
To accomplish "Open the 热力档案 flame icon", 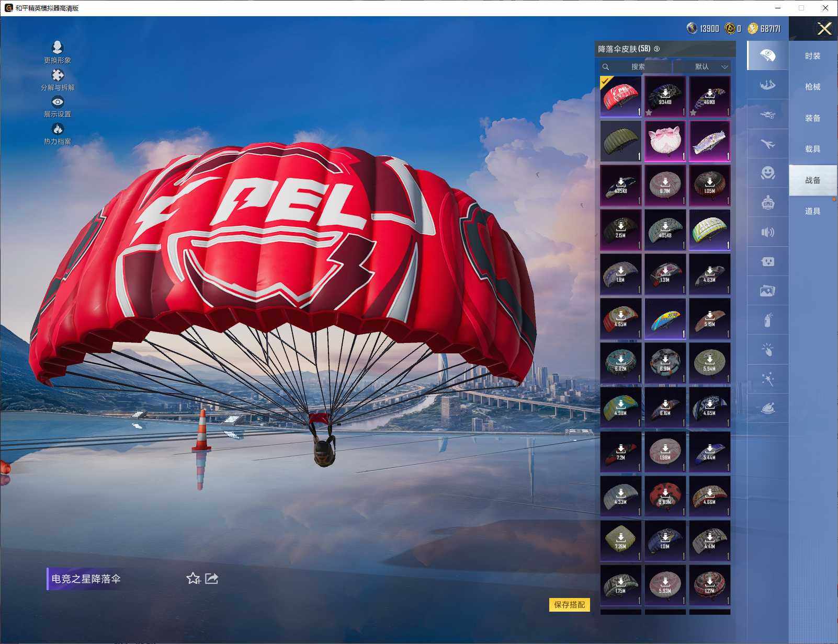I will [x=58, y=134].
